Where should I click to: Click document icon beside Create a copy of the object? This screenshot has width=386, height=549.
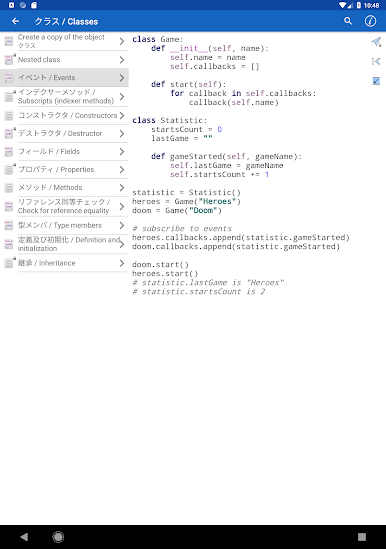(x=9, y=41)
